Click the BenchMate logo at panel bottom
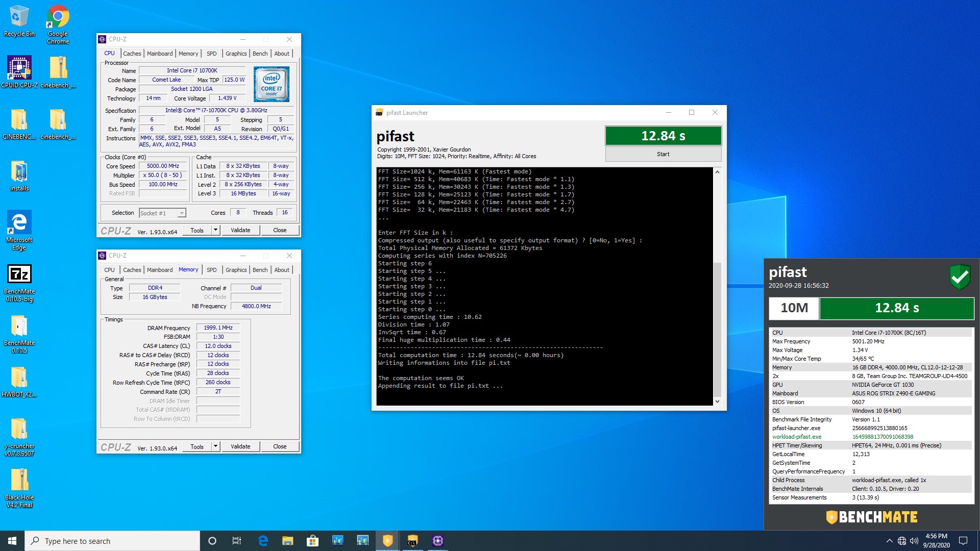980x551 pixels. 872,517
